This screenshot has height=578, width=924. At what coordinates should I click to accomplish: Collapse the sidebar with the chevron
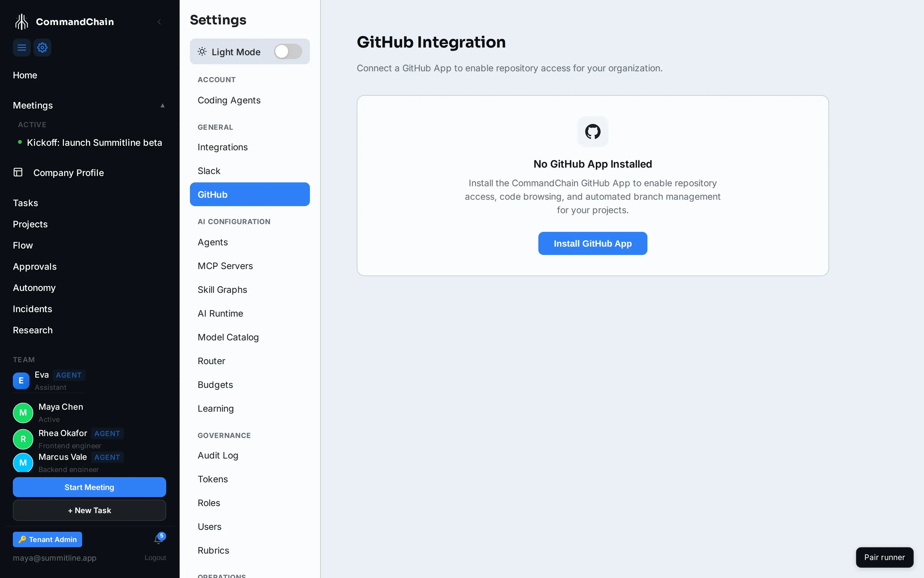[159, 22]
